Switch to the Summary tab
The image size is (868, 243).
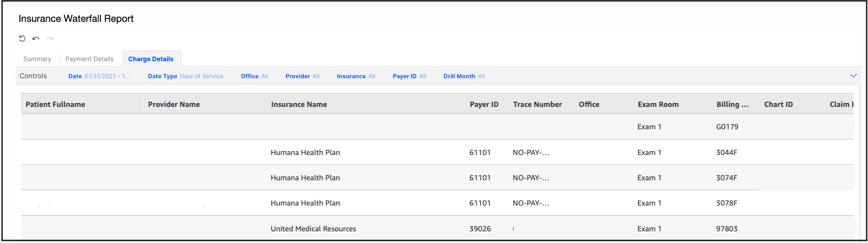pyautogui.click(x=37, y=59)
